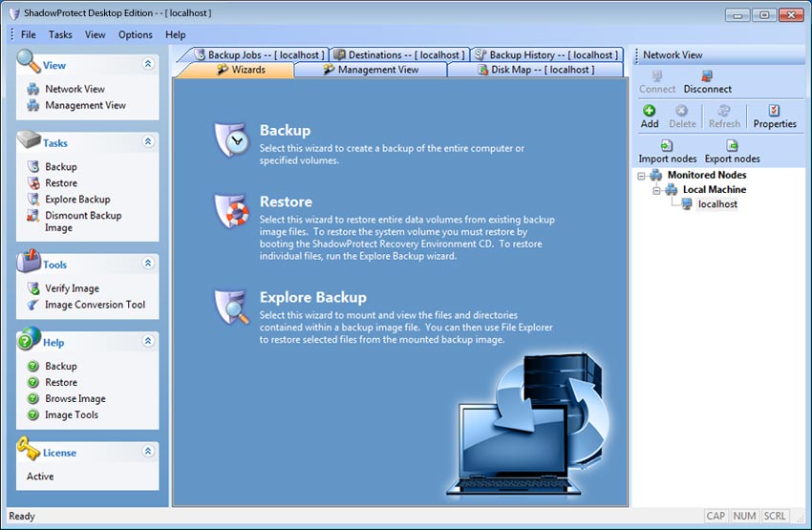This screenshot has height=530, width=812.
Task: Collapse the Help panel chevron
Action: [147, 341]
